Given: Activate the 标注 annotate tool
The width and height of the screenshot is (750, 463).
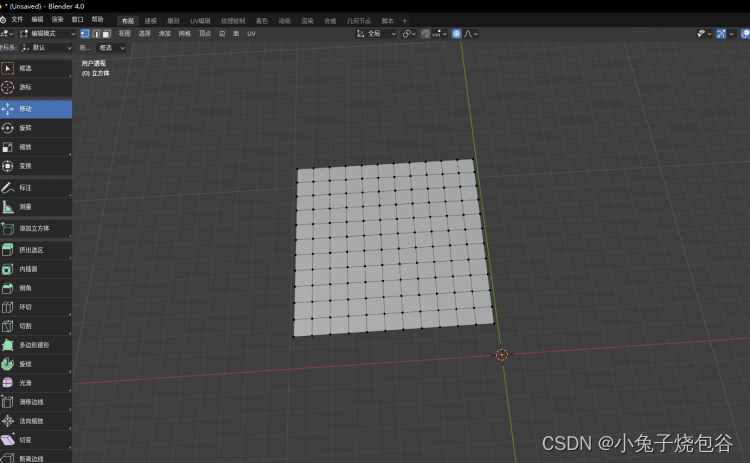Looking at the screenshot, I should 36,188.
